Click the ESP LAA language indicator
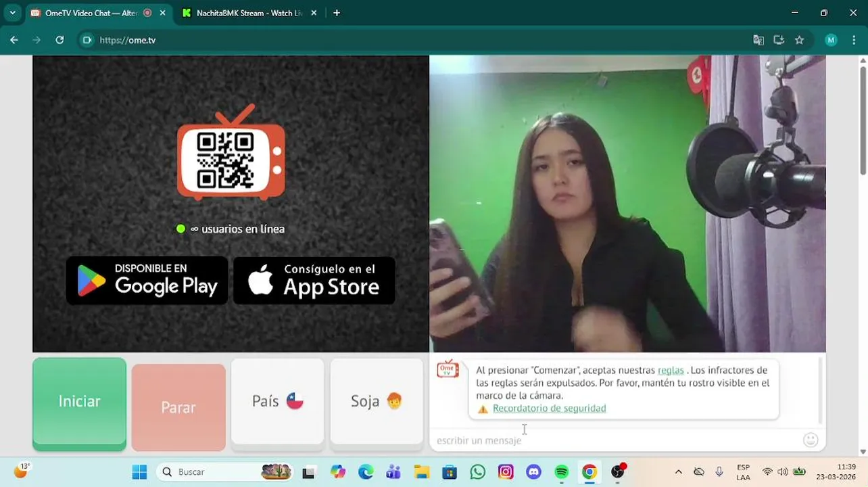868x487 pixels. tap(744, 471)
